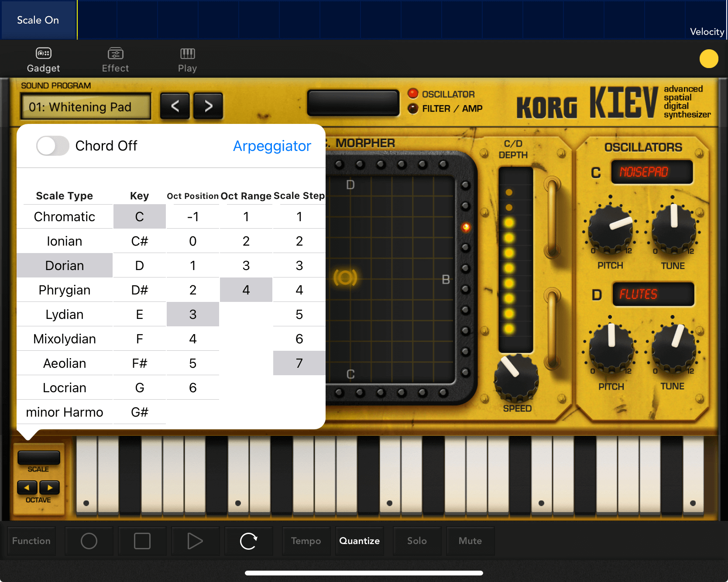
Task: Toggle Quantize in the transport bar
Action: point(360,541)
